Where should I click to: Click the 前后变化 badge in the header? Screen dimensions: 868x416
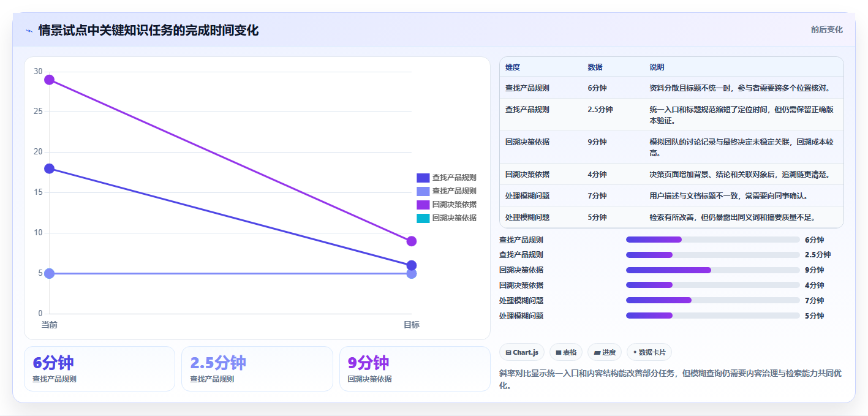pyautogui.click(x=826, y=29)
